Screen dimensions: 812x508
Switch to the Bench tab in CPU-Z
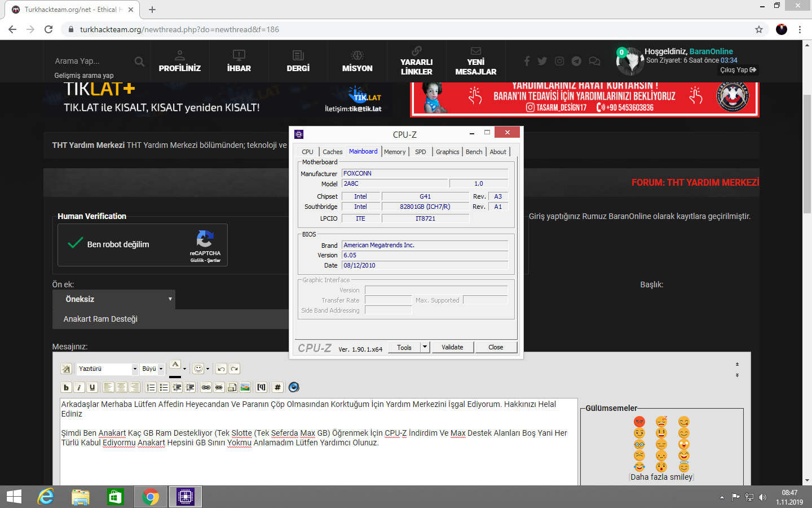tap(474, 152)
